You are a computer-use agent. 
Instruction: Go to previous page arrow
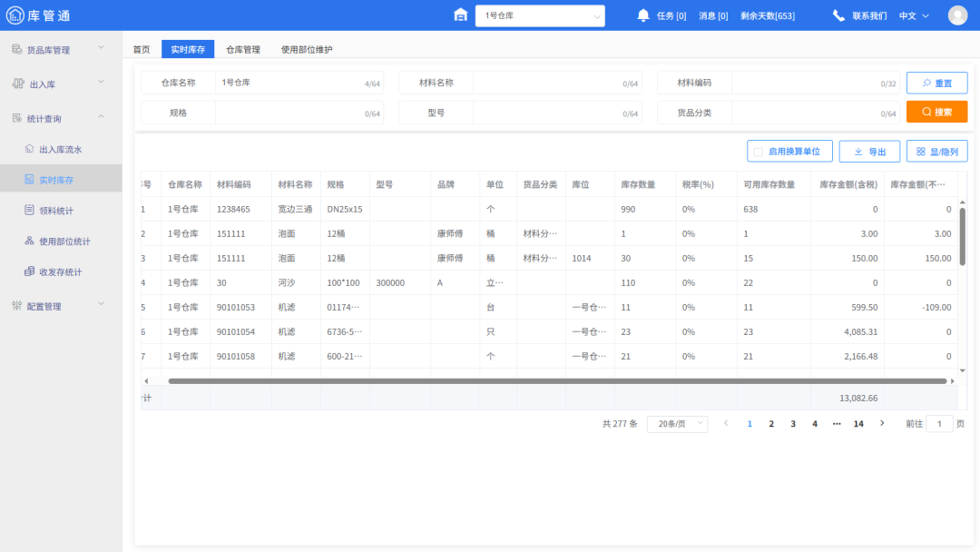726,423
